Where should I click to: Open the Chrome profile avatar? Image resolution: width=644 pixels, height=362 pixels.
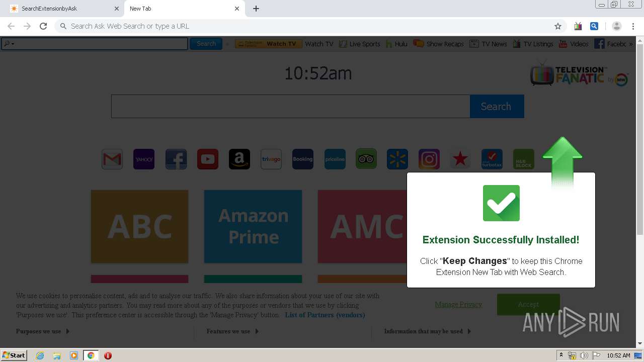(x=617, y=26)
